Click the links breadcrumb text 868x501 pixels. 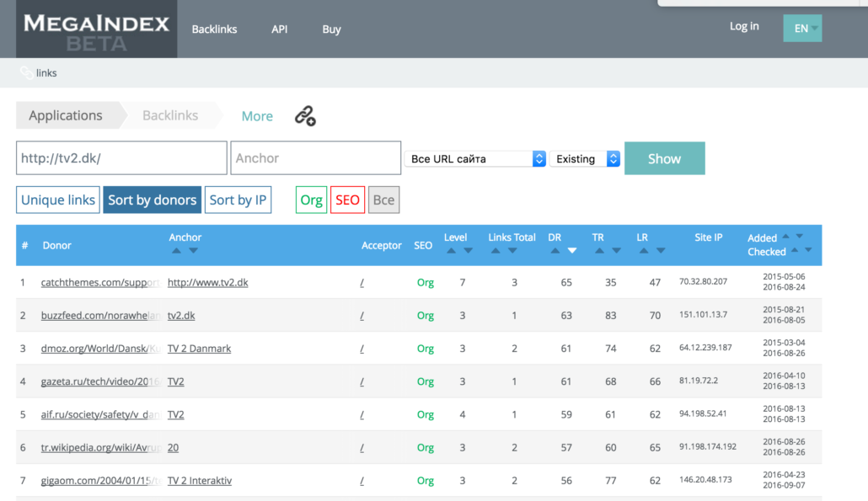(x=46, y=73)
